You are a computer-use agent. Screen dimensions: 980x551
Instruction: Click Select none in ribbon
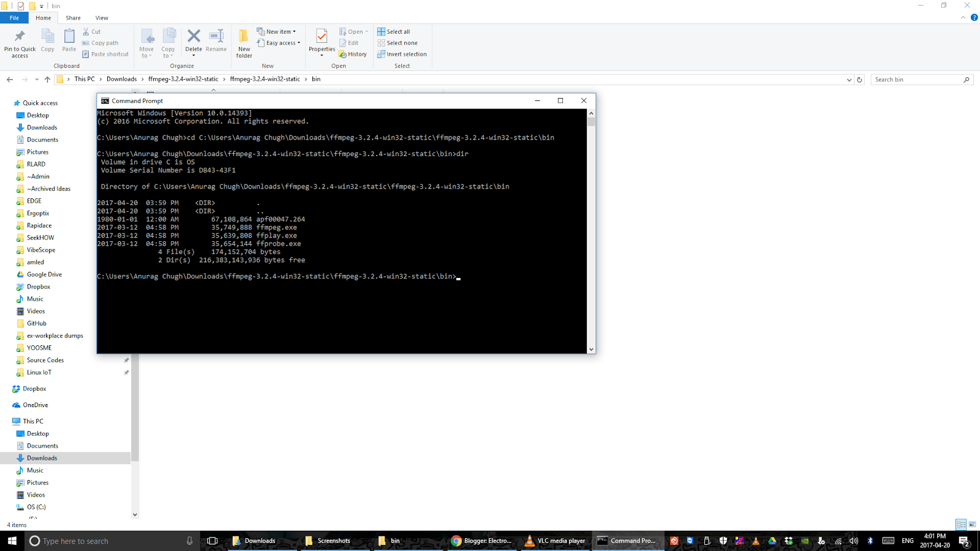(x=398, y=43)
